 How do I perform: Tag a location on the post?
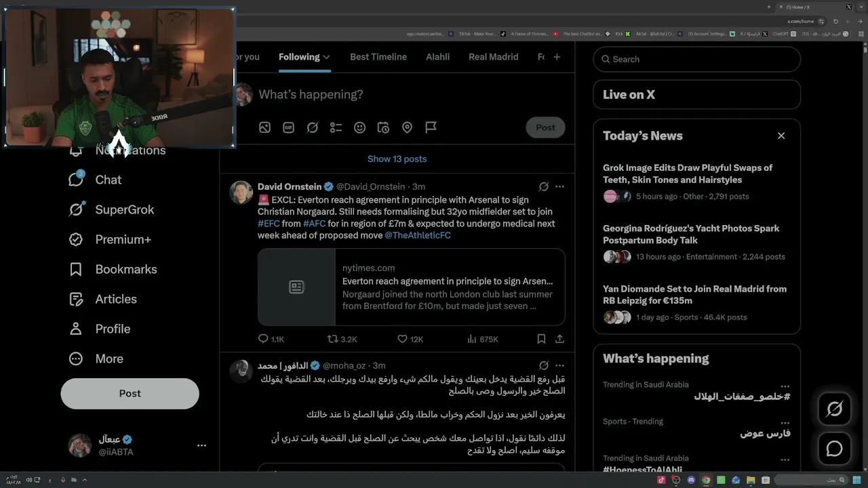[x=407, y=127]
